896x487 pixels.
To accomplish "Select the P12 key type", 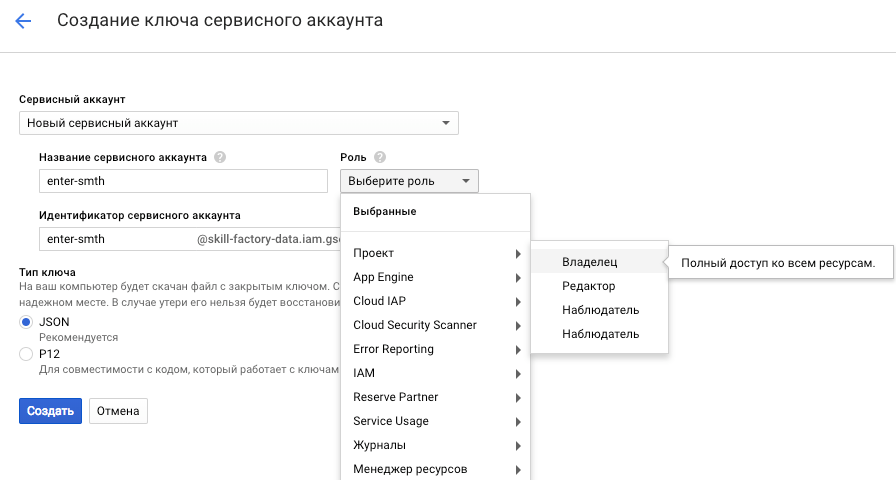I will (x=26, y=354).
